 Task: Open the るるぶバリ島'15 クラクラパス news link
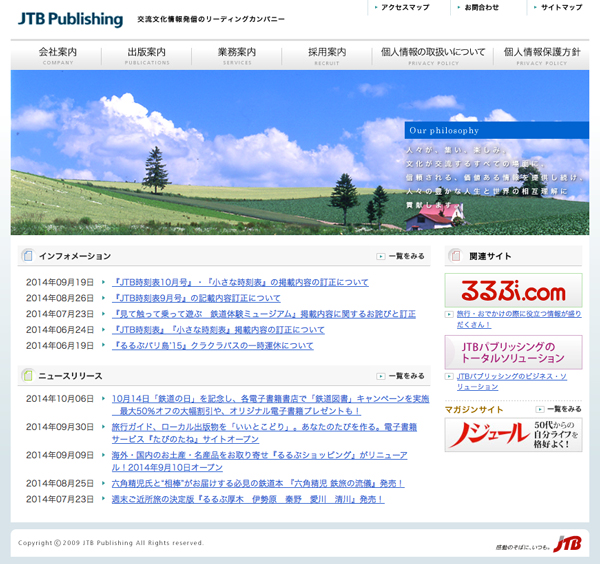[213, 345]
